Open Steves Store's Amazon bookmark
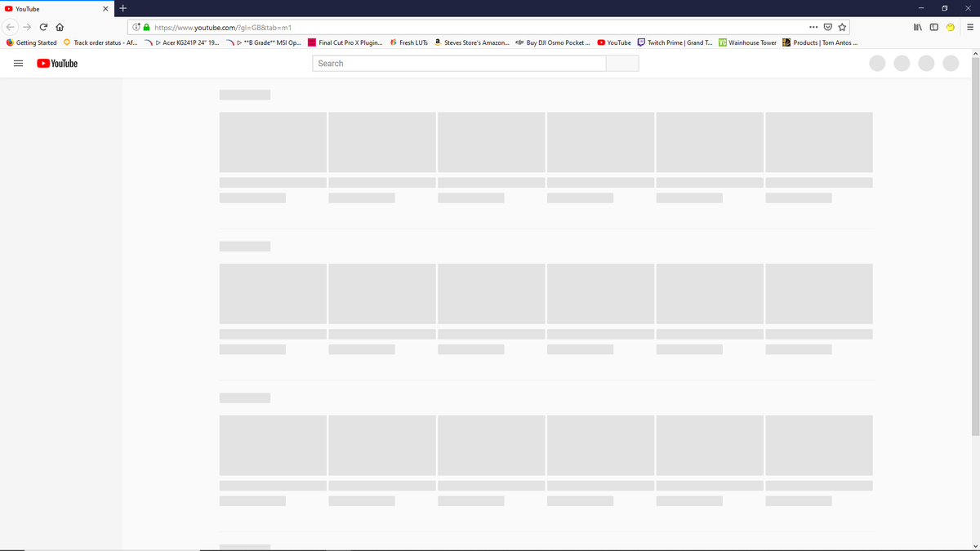Viewport: 980px width, 551px height. pyautogui.click(x=472, y=42)
